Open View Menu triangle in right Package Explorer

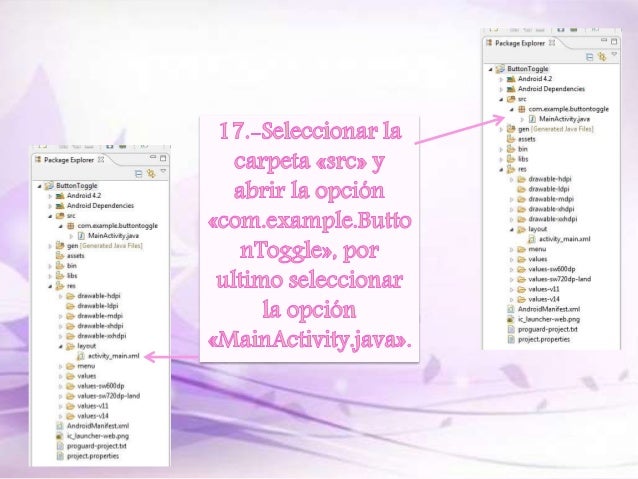[614, 55]
